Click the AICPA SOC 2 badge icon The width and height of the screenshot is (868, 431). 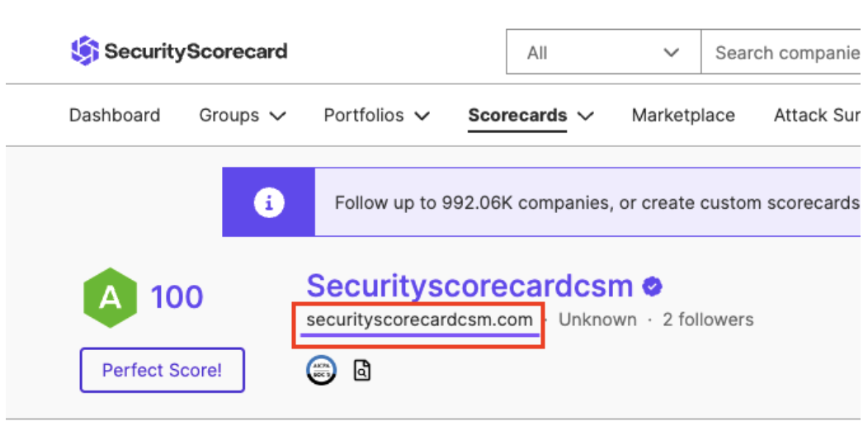321,371
